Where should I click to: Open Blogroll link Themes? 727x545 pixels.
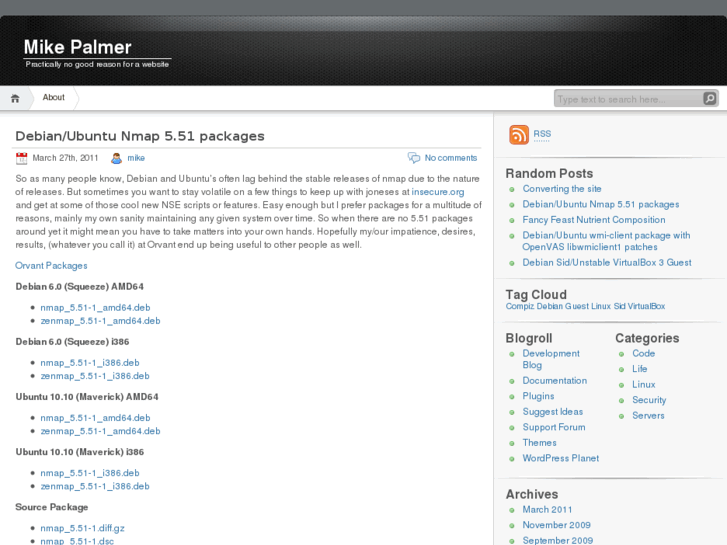[540, 443]
